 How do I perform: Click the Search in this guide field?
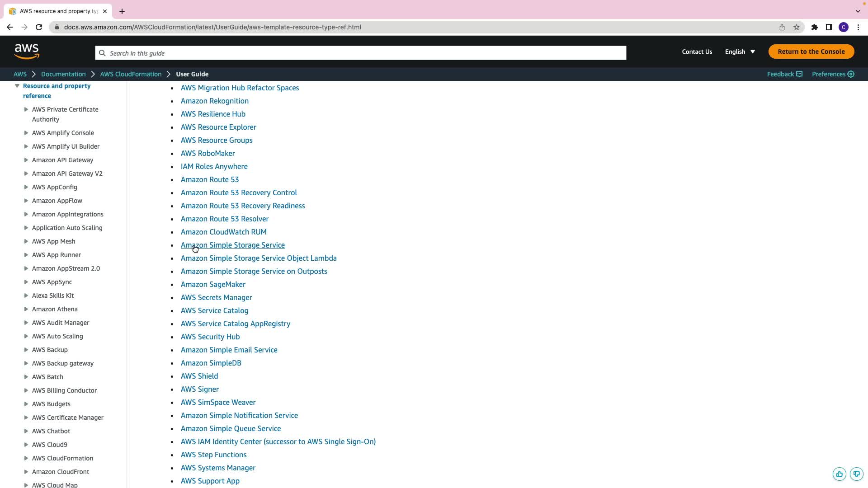coord(360,53)
